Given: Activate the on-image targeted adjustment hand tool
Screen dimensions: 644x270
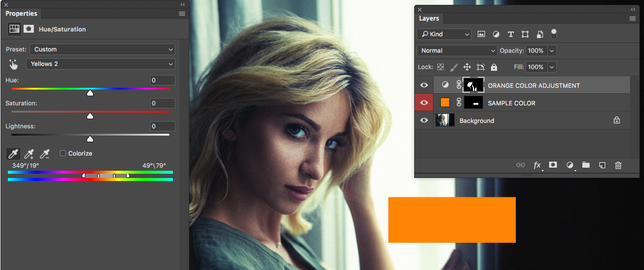Looking at the screenshot, I should pos(13,64).
